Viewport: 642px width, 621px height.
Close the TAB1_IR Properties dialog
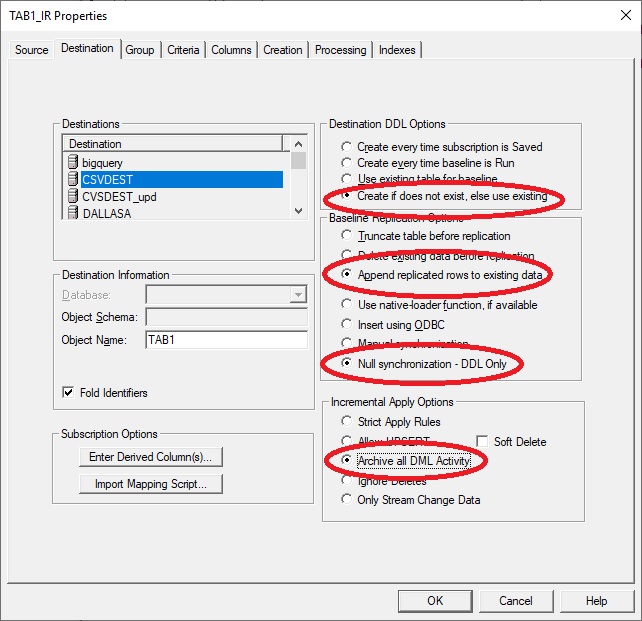618,16
